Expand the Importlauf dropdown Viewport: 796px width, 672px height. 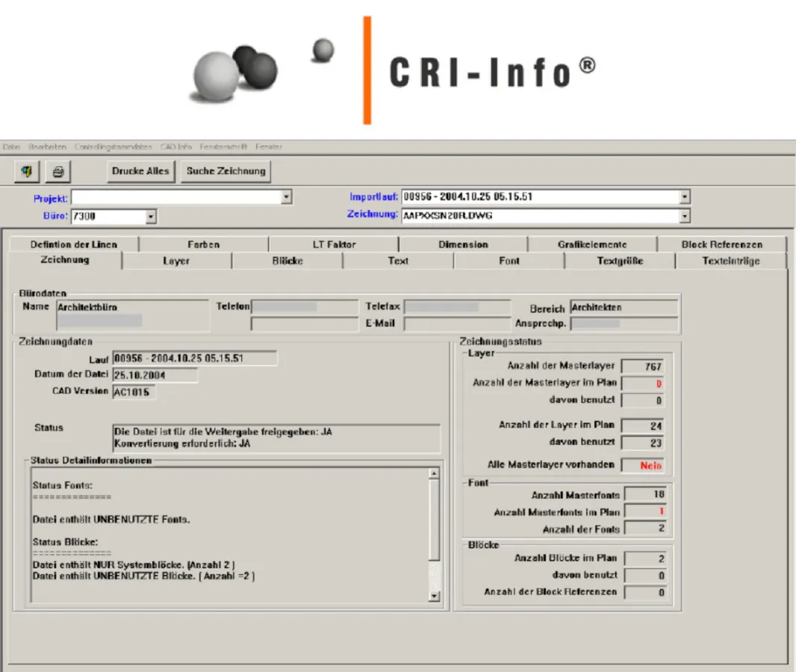685,196
